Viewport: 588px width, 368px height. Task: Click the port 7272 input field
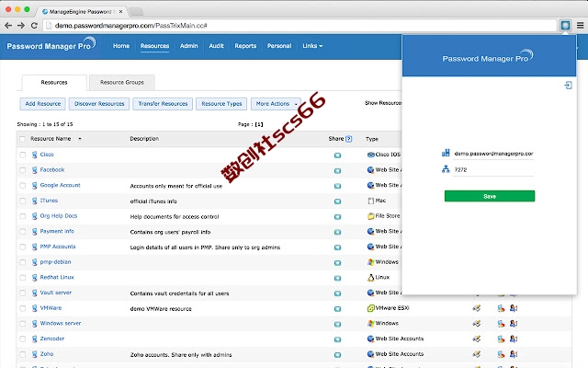coord(493,169)
